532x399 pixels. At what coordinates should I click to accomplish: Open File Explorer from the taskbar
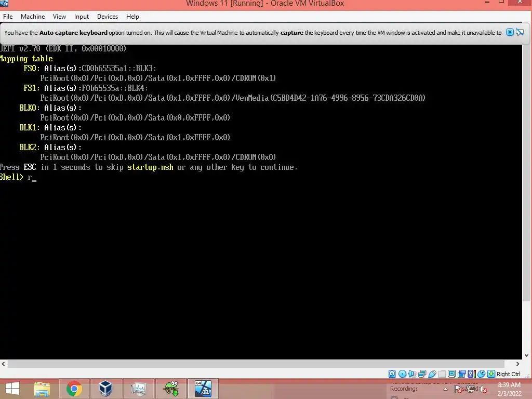coord(42,389)
